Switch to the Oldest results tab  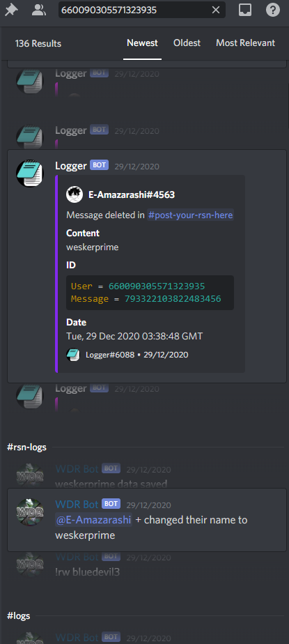[x=187, y=43]
